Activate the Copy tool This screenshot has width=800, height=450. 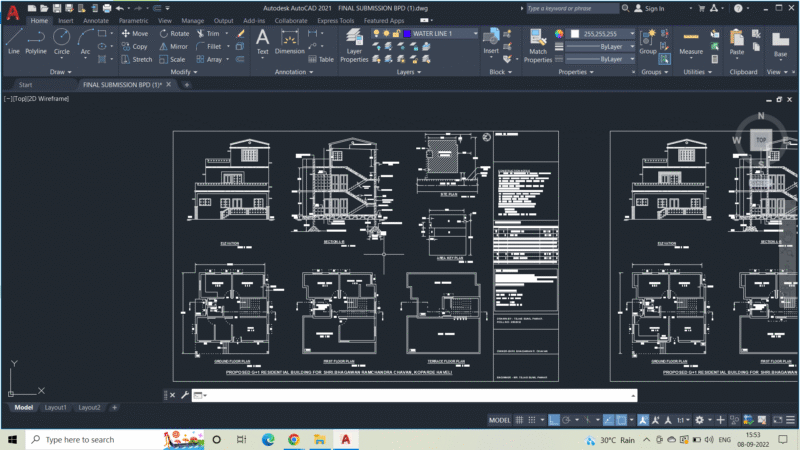coord(134,46)
